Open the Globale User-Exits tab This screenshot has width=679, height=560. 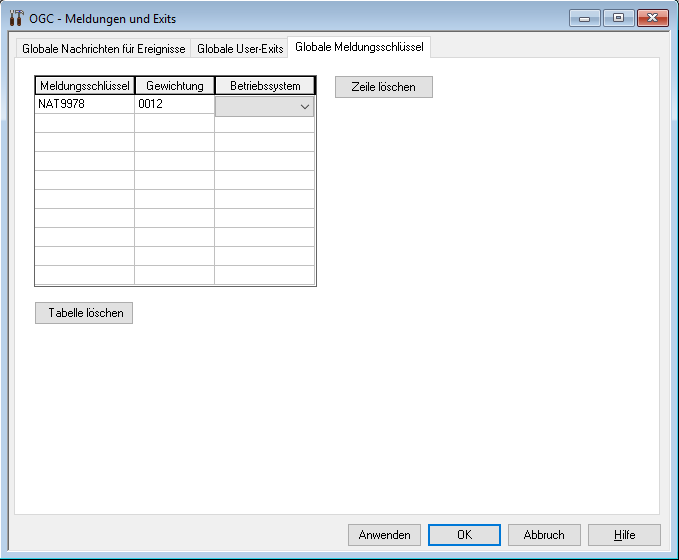coord(240,49)
